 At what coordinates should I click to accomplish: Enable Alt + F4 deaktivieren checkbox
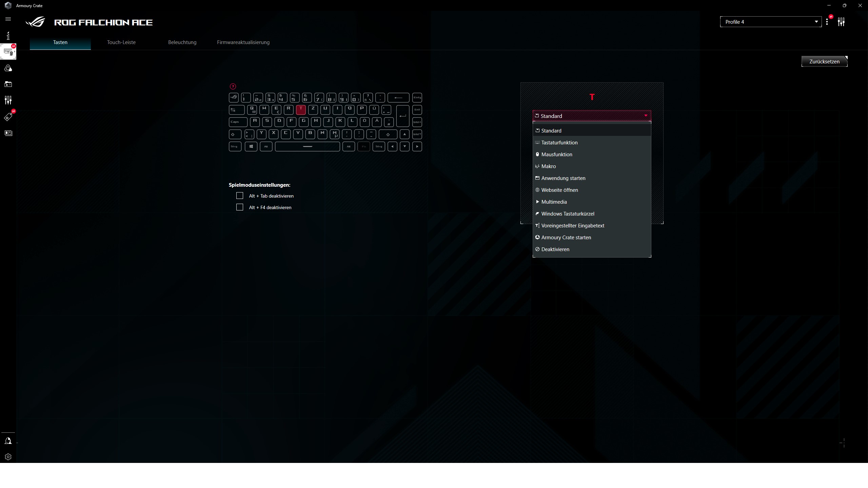pos(240,207)
